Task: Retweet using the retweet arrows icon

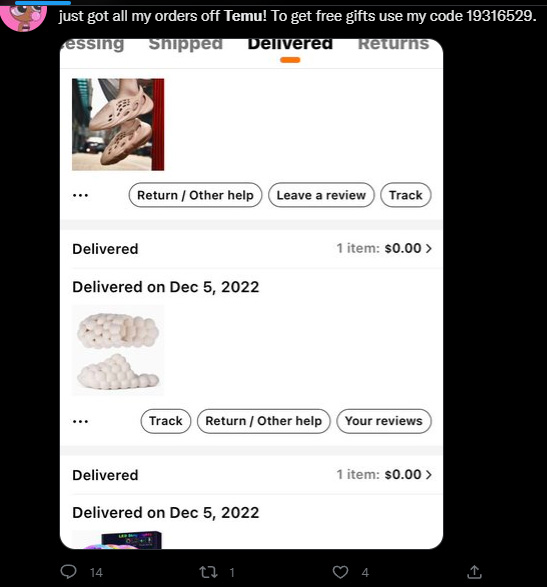Action: point(208,572)
